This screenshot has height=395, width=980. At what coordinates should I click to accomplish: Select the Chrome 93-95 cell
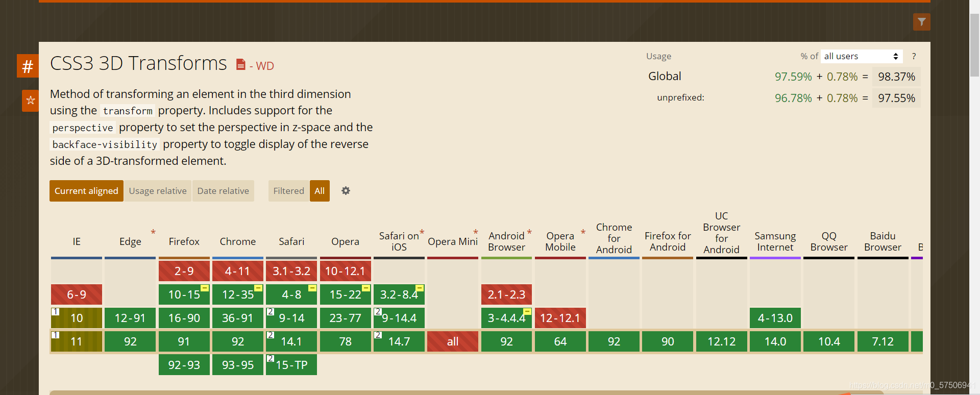click(x=238, y=365)
